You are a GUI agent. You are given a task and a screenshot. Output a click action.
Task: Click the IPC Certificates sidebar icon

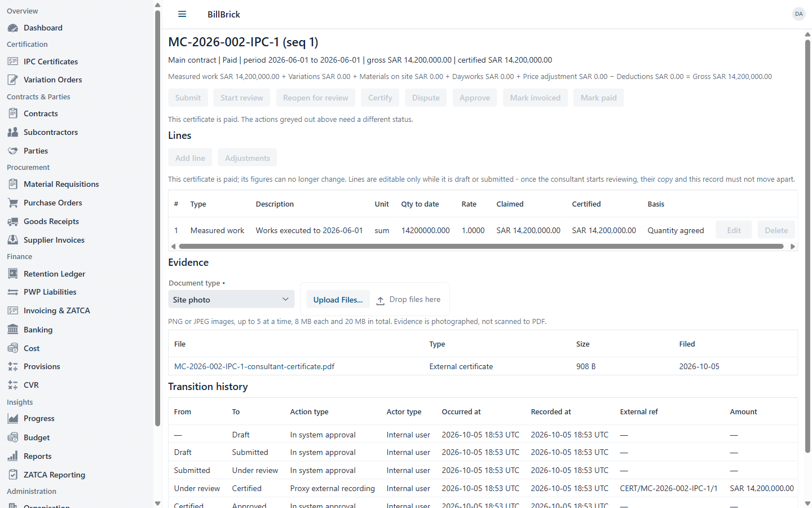pyautogui.click(x=13, y=62)
